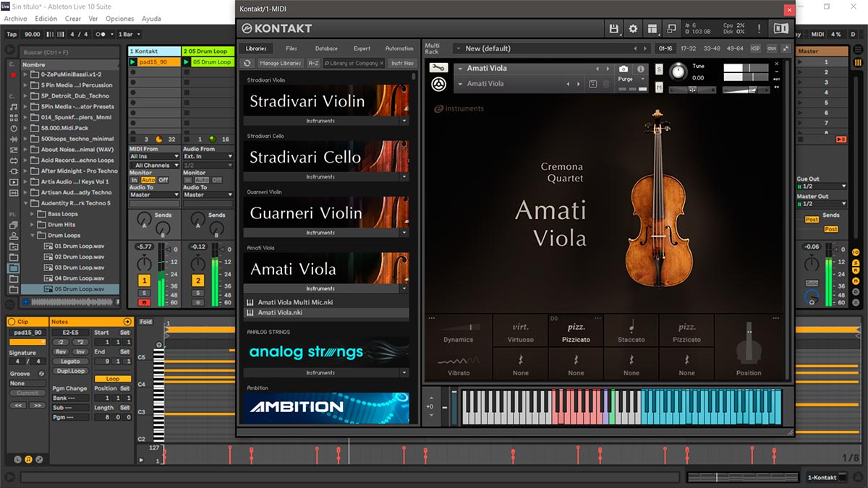868x488 pixels.
Task: Expand the Drum Hits folder
Action: coord(33,225)
